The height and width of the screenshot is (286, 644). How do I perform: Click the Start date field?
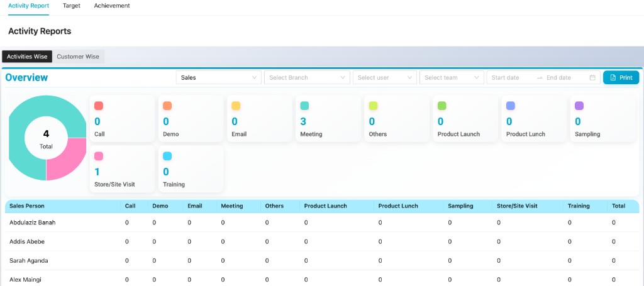click(x=506, y=77)
